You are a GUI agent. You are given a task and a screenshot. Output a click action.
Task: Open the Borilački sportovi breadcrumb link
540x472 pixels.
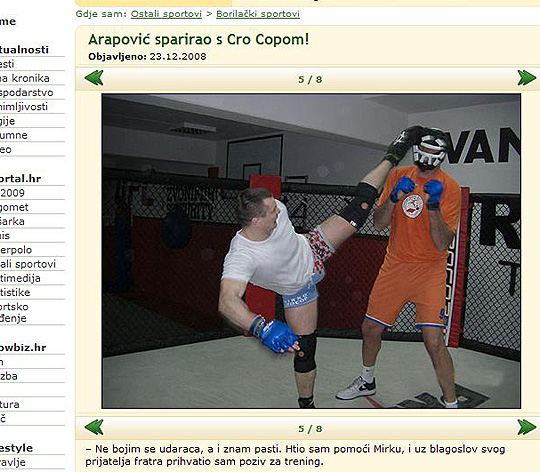[x=258, y=14]
